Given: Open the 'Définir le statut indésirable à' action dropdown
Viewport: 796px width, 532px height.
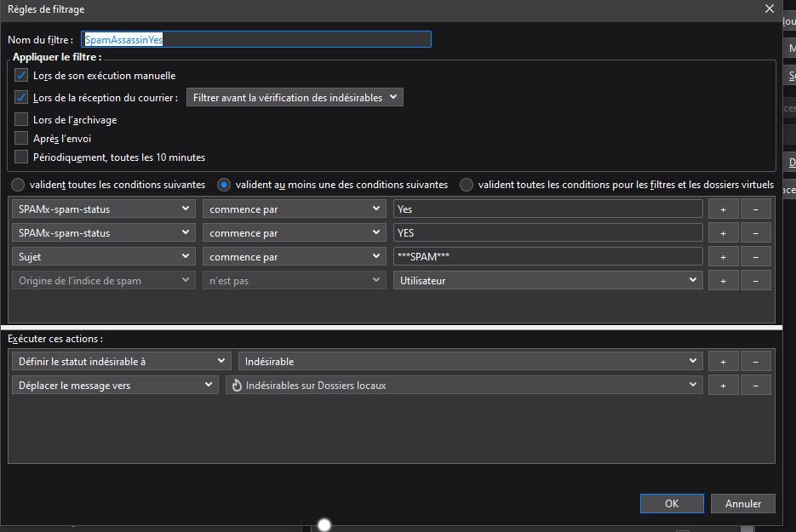Looking at the screenshot, I should (x=122, y=362).
